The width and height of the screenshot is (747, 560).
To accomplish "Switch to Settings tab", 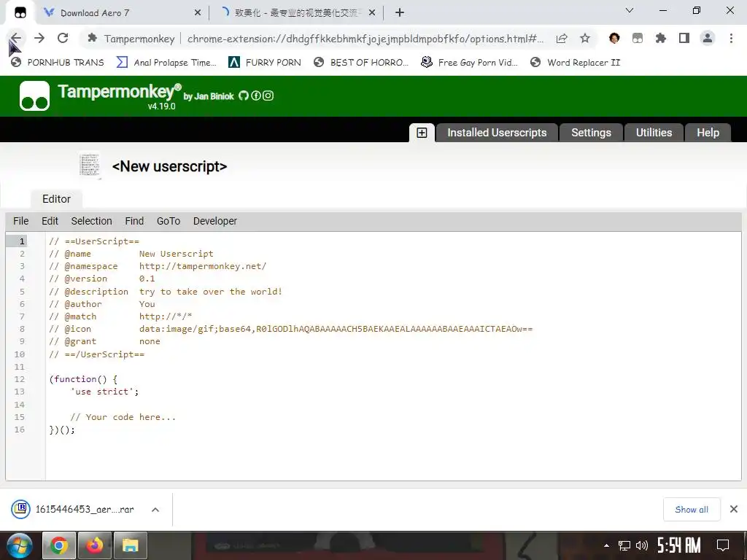I will click(591, 133).
